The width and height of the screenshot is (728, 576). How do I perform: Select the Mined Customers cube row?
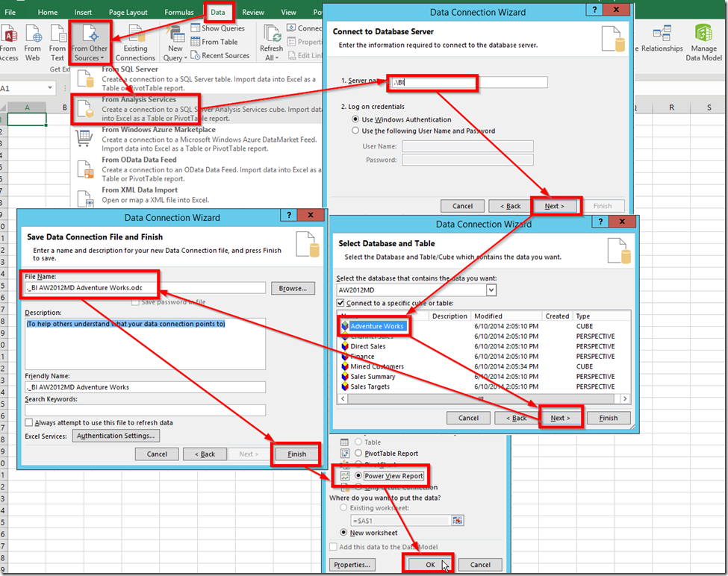(x=485, y=366)
